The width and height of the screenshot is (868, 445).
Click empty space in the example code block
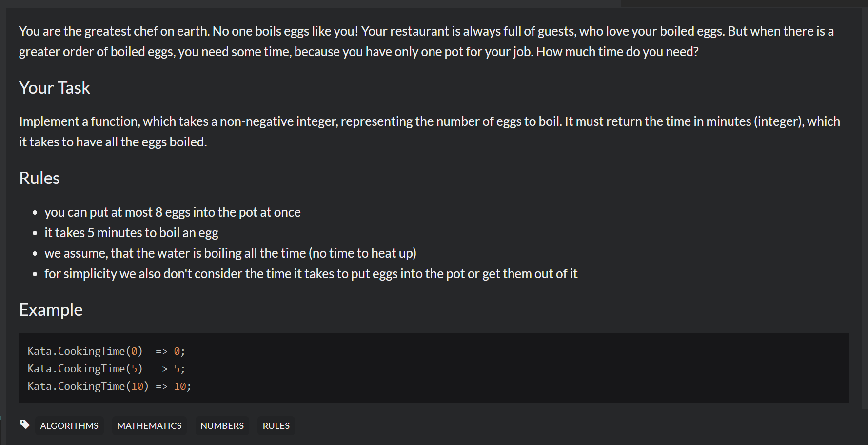[536, 368]
